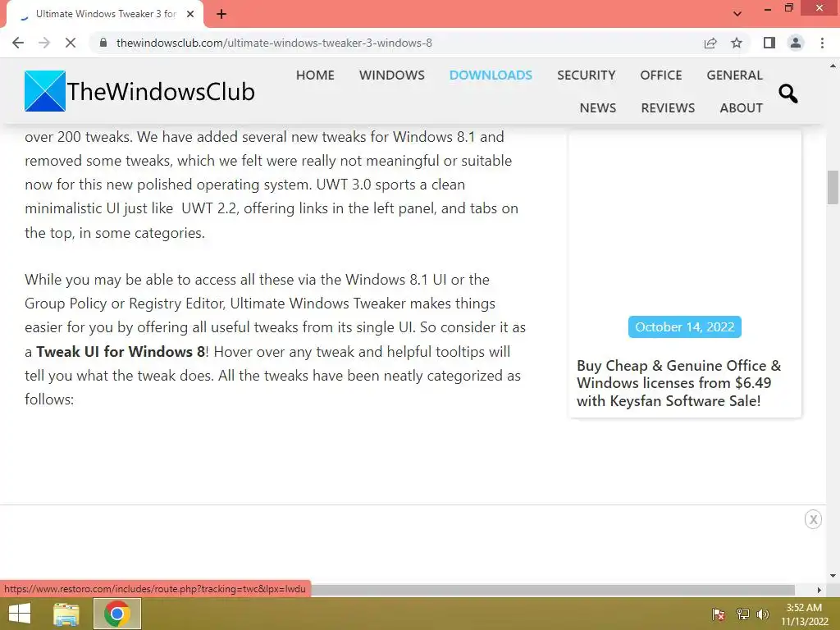Open the GENERAL menu item
The image size is (840, 630).
point(734,75)
